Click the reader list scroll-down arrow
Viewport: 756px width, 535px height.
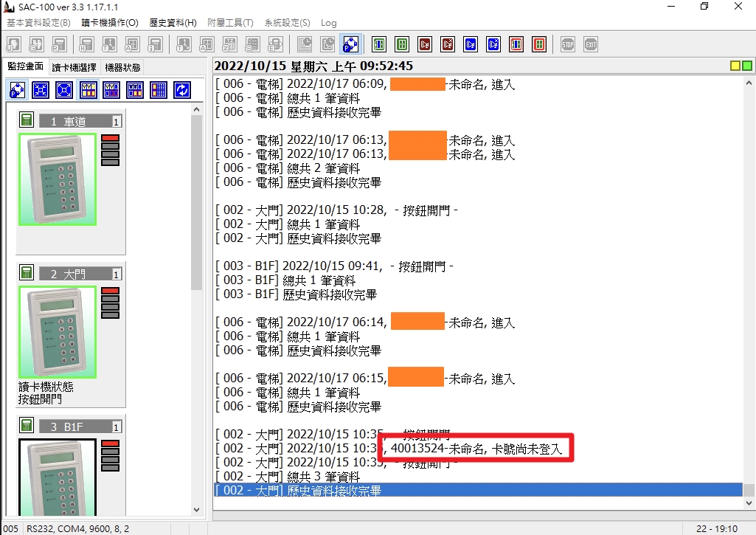pos(196,510)
